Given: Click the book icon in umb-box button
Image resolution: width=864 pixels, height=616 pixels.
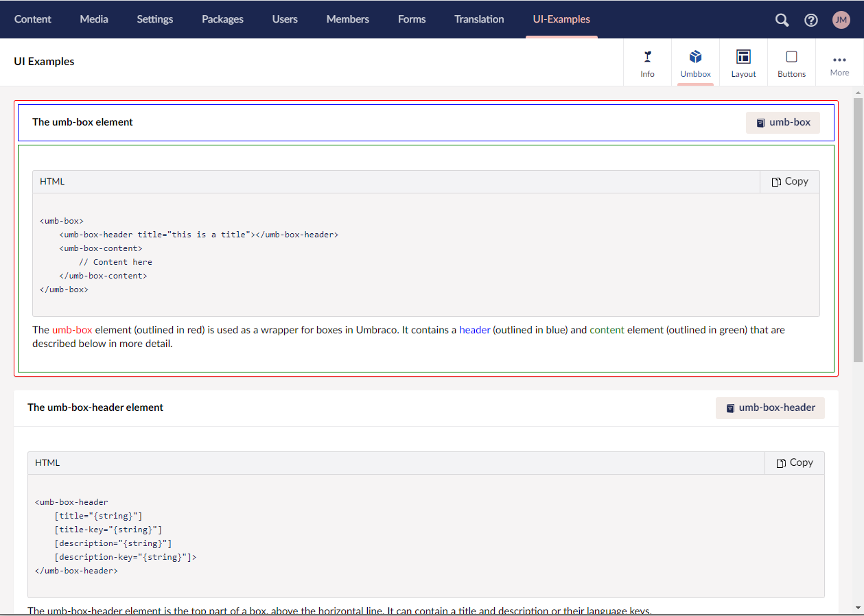Looking at the screenshot, I should (760, 123).
